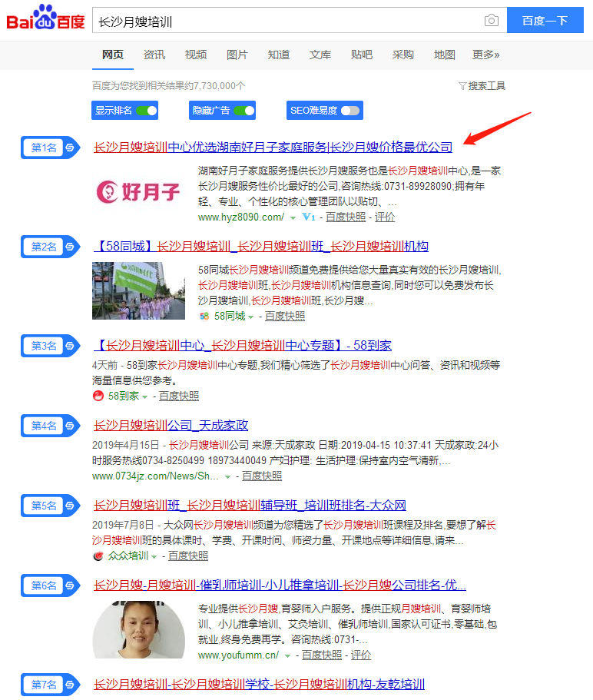Click the filter icon beside 搜索工具

point(462,86)
